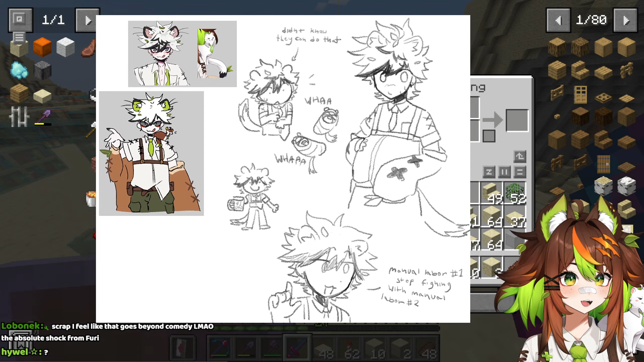The width and height of the screenshot is (644, 362).
Task: Go to previous item list page
Action: pyautogui.click(x=558, y=20)
